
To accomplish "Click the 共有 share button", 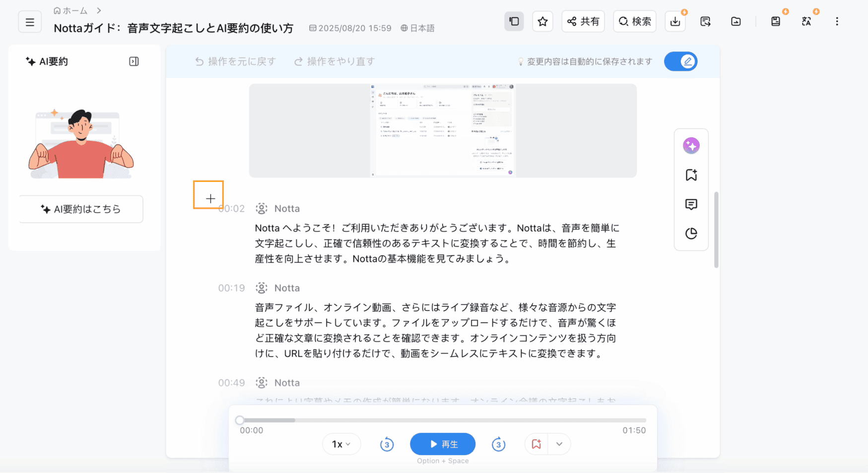I will pyautogui.click(x=583, y=21).
